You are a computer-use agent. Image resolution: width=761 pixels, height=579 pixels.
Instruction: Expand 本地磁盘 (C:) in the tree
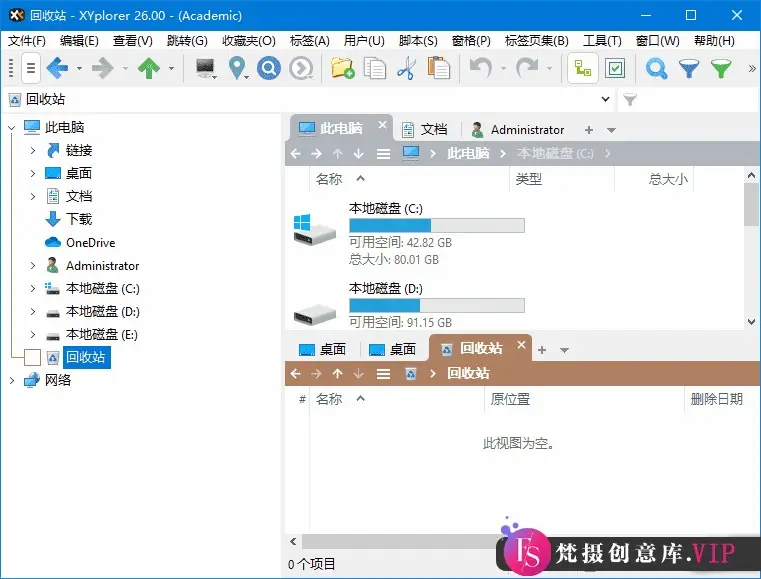coord(33,288)
